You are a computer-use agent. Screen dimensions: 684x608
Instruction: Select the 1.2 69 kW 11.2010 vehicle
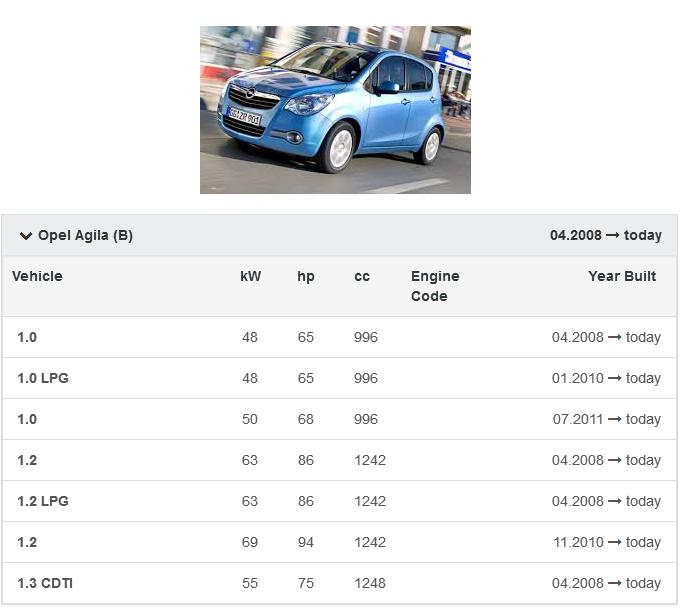27,542
